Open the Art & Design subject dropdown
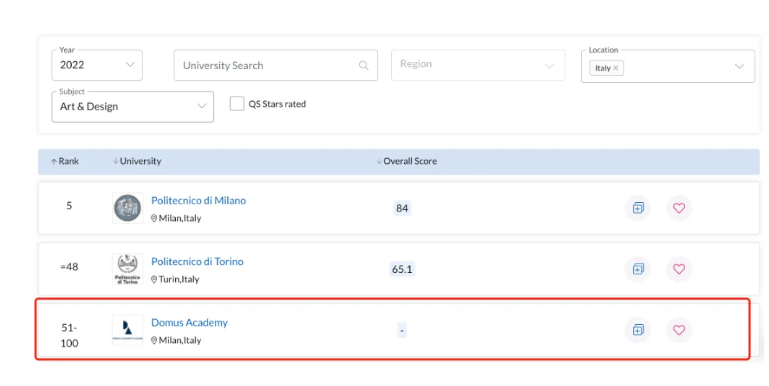Screen dimensions: 769x386 pyautogui.click(x=132, y=106)
